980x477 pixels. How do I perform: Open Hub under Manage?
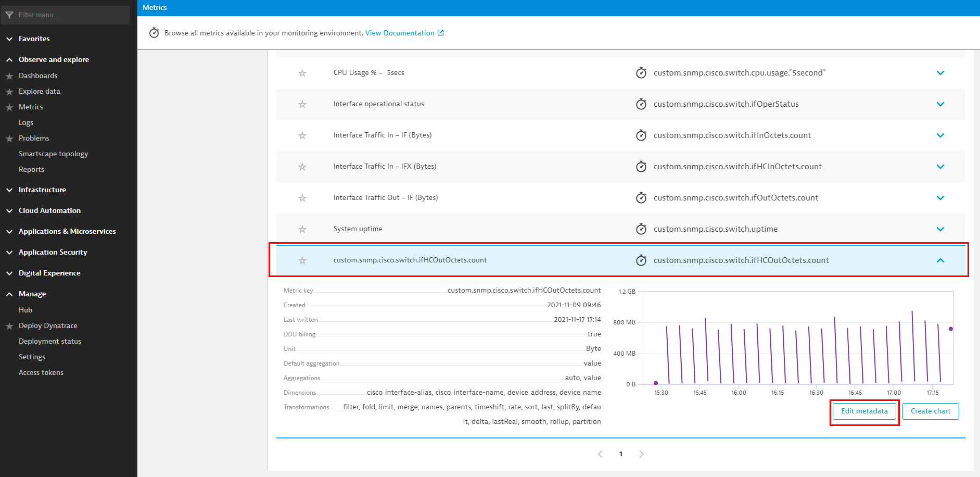(26, 310)
